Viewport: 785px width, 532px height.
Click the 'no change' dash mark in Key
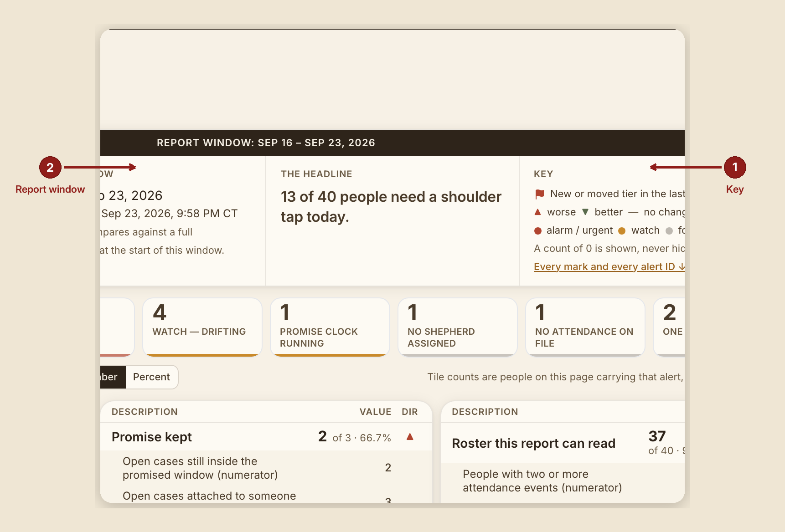[x=633, y=212]
